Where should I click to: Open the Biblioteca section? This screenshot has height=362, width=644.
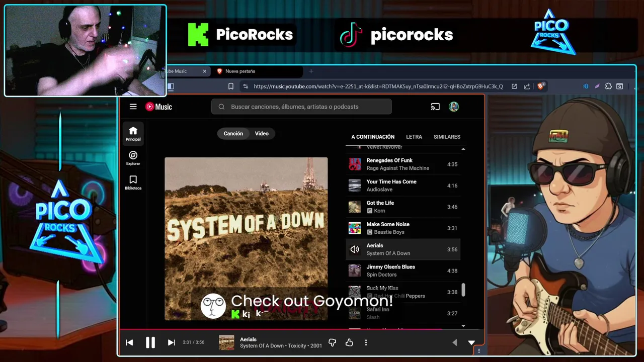pyautogui.click(x=133, y=183)
